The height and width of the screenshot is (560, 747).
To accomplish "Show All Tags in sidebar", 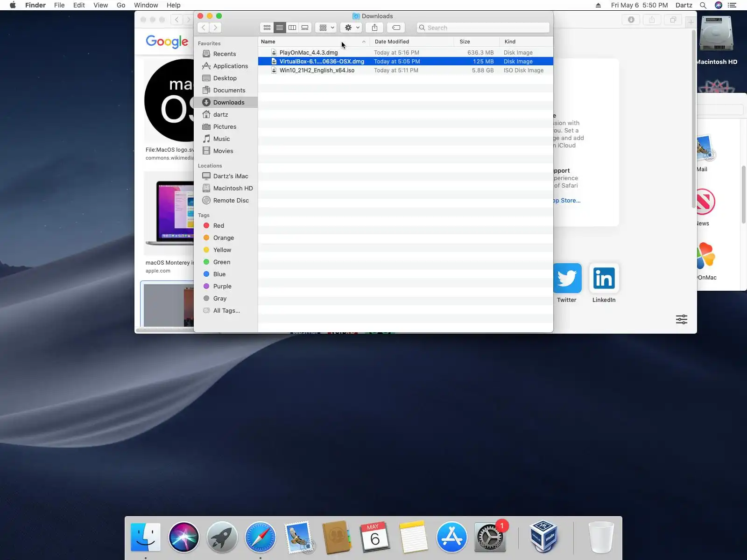I will [x=226, y=310].
